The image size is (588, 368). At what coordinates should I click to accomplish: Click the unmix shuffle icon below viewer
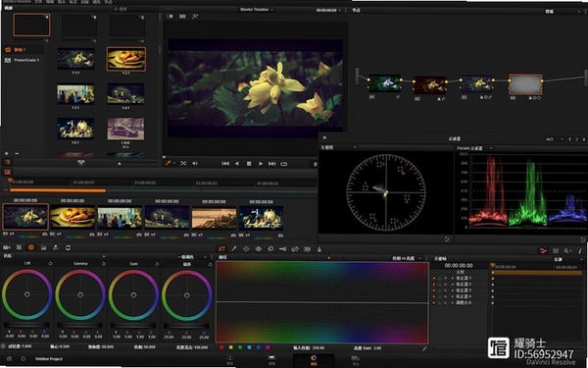coord(183,163)
